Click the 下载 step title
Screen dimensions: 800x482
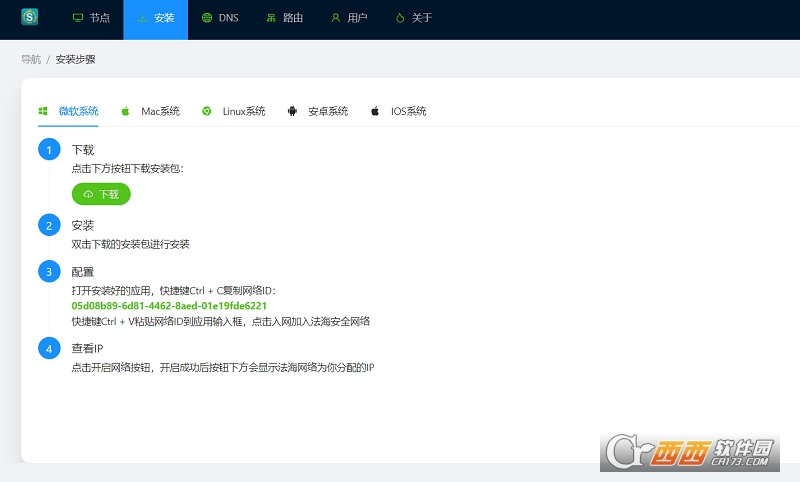[83, 150]
